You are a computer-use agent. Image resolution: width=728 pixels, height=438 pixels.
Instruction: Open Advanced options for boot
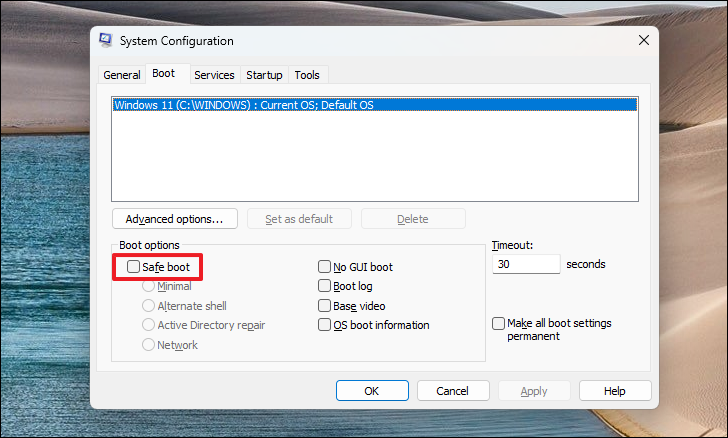(175, 219)
